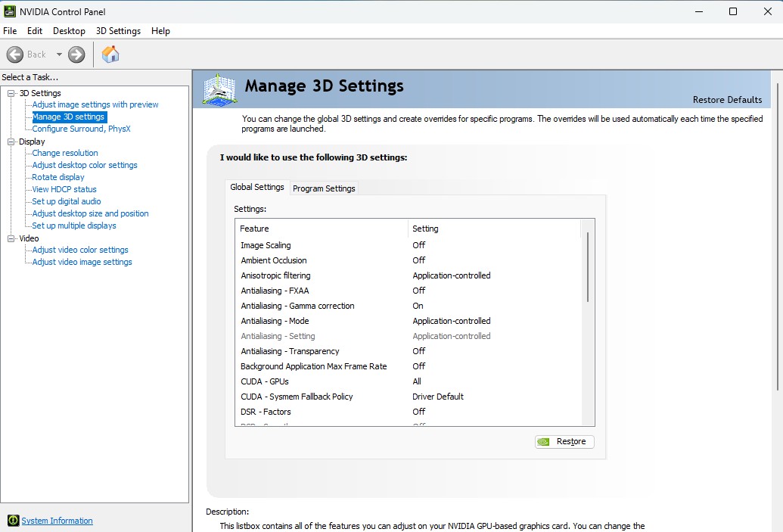Open Adjust image settings with preview
Image resolution: width=783 pixels, height=532 pixels.
95,104
